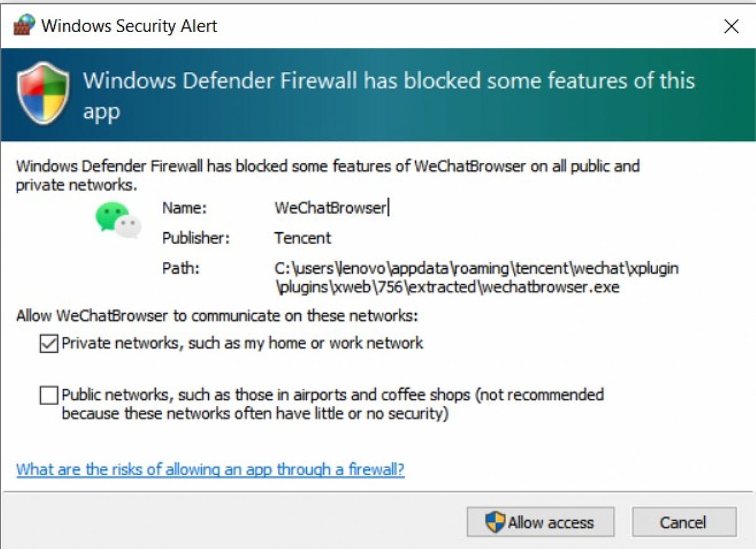
Task: Click the 'Allow WeChatBrowser to communicate' instruction text
Action: pyautogui.click(x=216, y=316)
